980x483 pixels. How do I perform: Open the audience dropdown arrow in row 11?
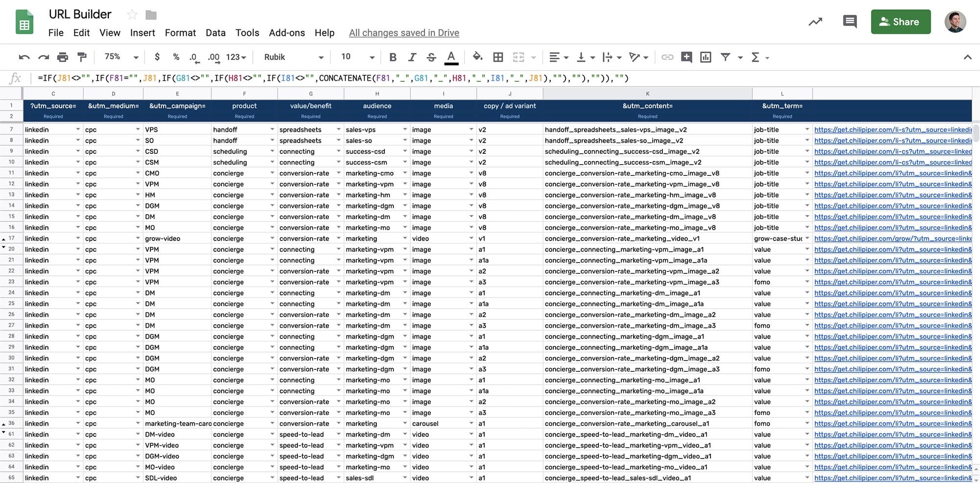click(405, 173)
